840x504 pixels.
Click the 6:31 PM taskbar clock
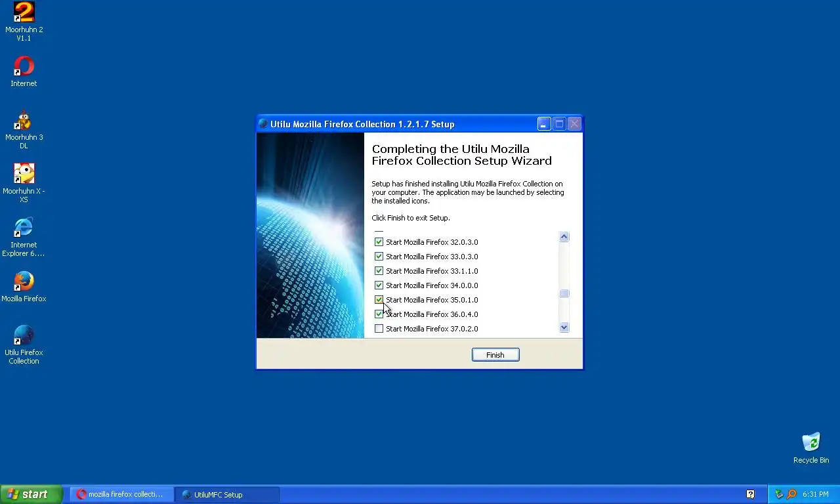click(x=815, y=494)
